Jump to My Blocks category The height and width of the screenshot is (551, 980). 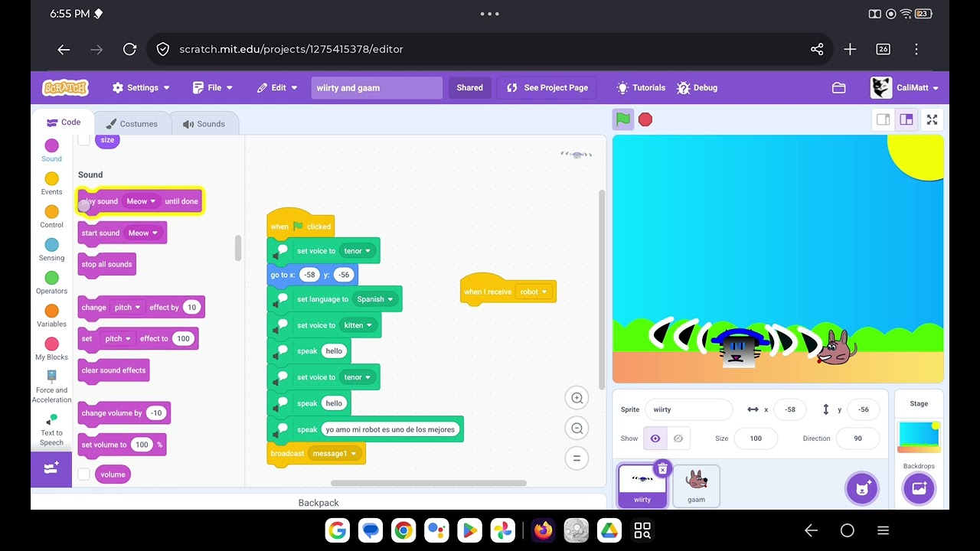click(51, 348)
